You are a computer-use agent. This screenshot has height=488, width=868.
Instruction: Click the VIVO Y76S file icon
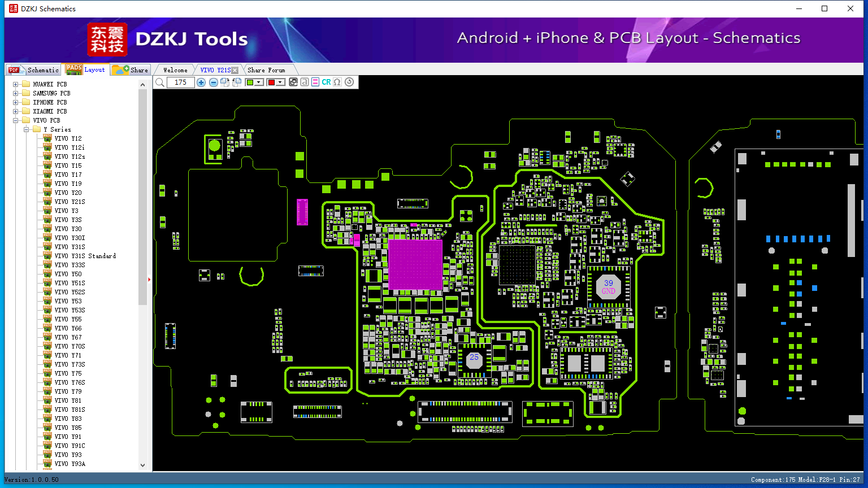(x=47, y=382)
